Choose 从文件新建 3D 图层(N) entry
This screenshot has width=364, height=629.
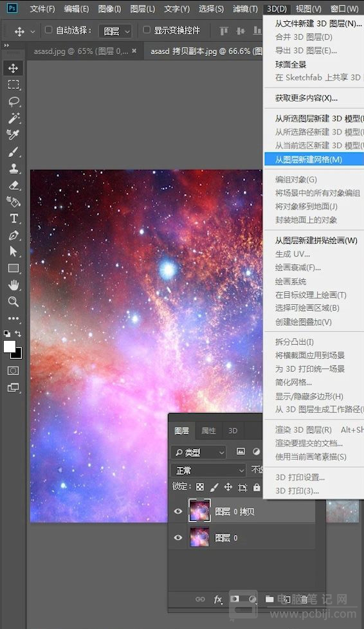point(314,24)
